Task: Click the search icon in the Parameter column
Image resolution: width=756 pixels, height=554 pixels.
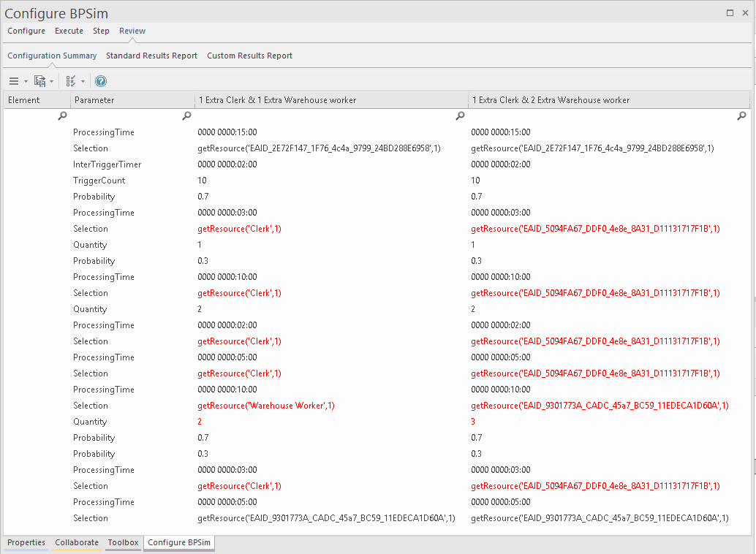Action: pyautogui.click(x=186, y=115)
